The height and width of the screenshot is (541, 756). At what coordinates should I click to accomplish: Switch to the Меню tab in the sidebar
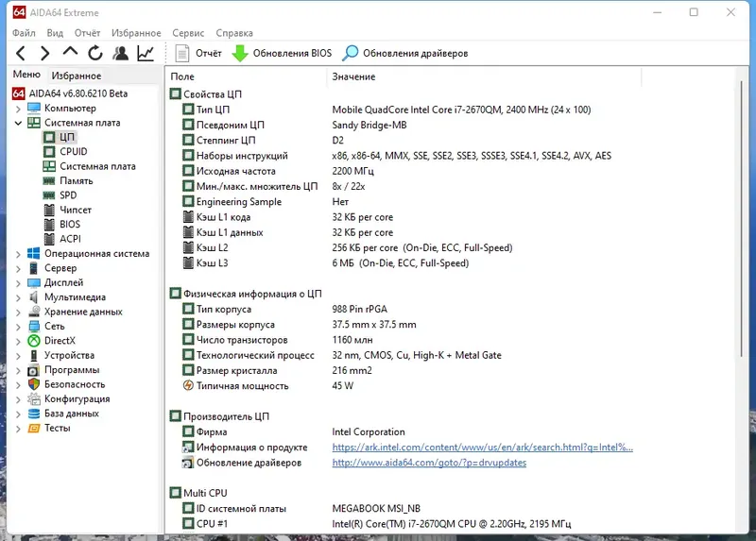tap(26, 75)
